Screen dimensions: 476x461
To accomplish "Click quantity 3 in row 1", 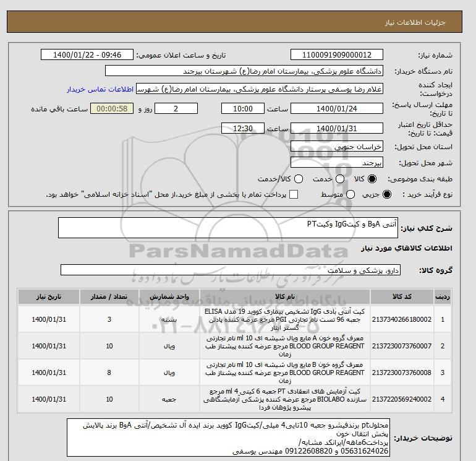I will click(109, 319).
